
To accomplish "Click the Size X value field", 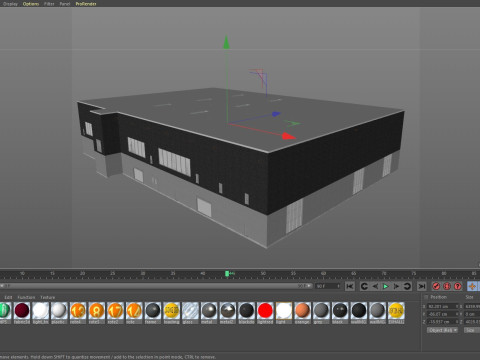I will (472, 306).
